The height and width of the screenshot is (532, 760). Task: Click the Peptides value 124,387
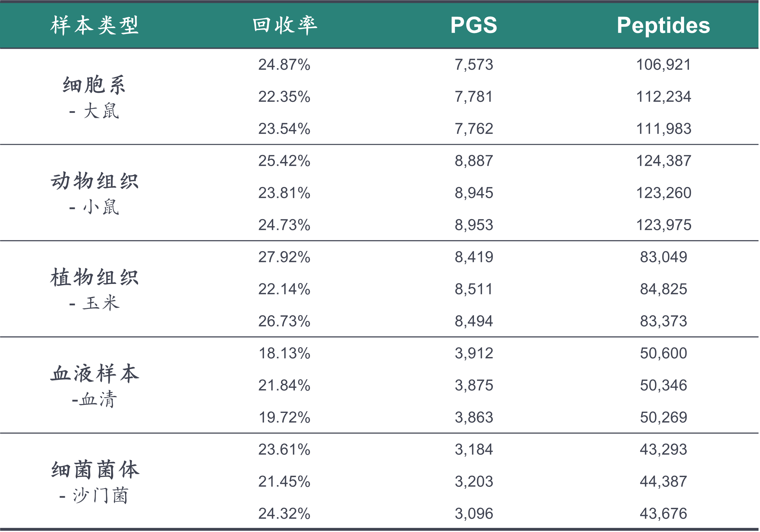(x=663, y=161)
